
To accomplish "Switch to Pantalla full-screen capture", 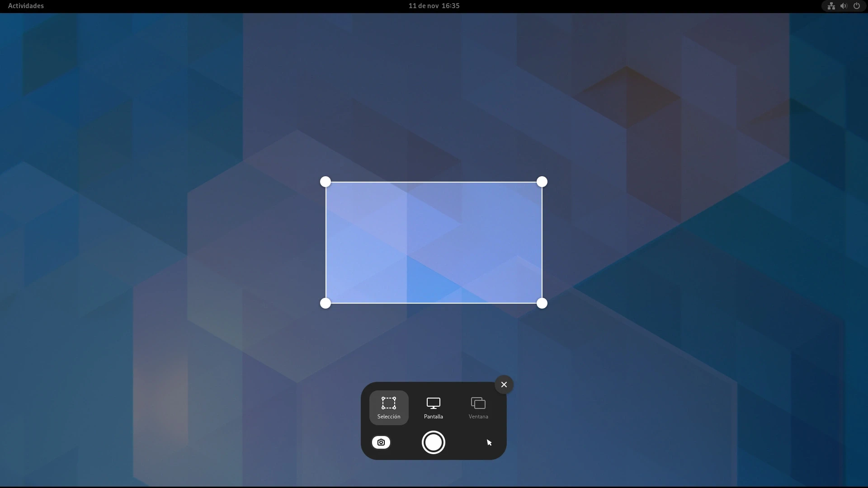I will pyautogui.click(x=433, y=407).
